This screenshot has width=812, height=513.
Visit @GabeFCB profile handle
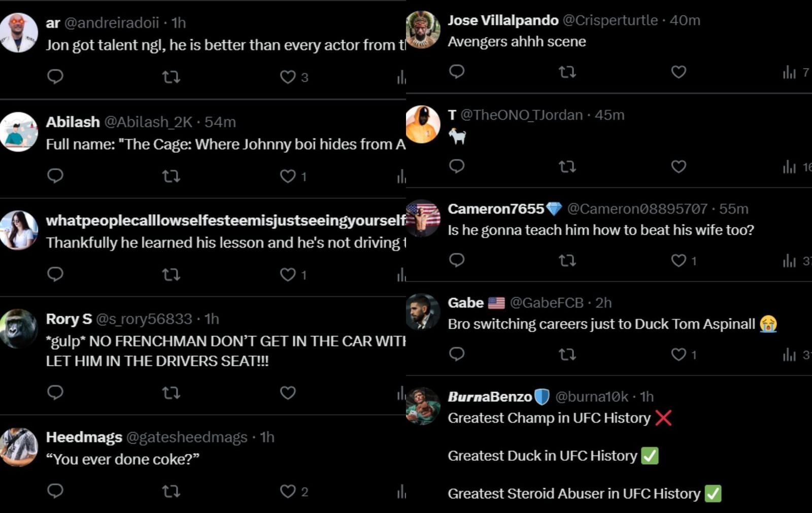546,303
